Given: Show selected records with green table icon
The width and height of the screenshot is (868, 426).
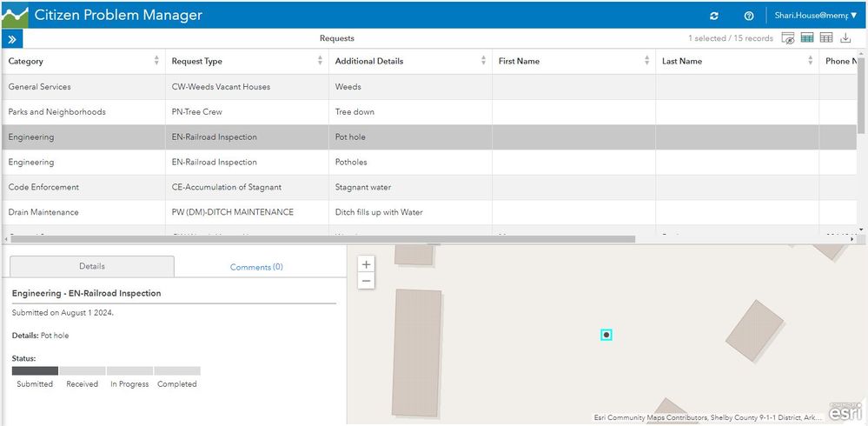Looking at the screenshot, I should point(807,38).
